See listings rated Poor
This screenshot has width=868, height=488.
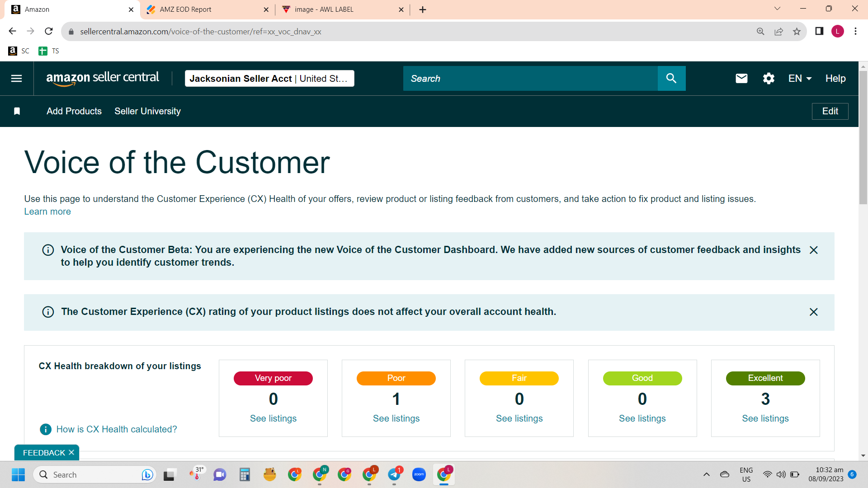click(x=396, y=418)
